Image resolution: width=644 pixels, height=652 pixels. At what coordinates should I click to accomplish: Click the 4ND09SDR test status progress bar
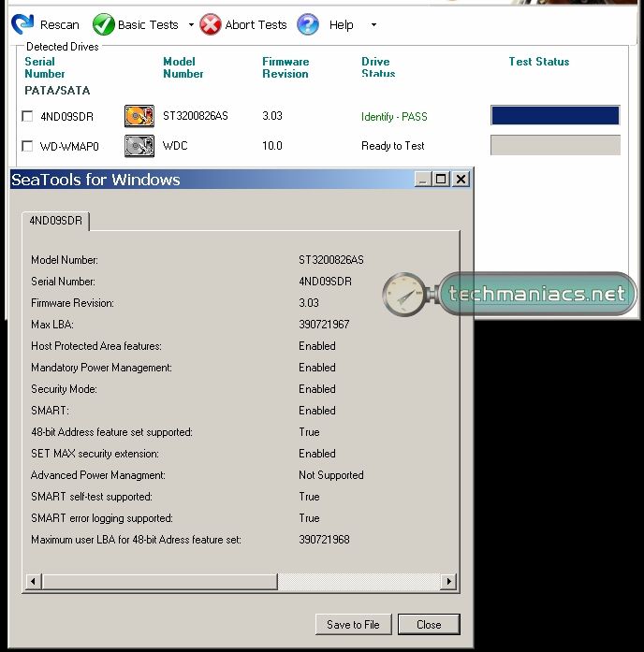555,115
